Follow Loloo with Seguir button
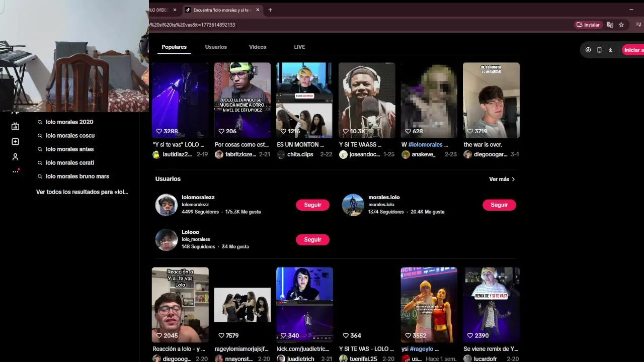This screenshot has width=644, height=362. coord(312,240)
